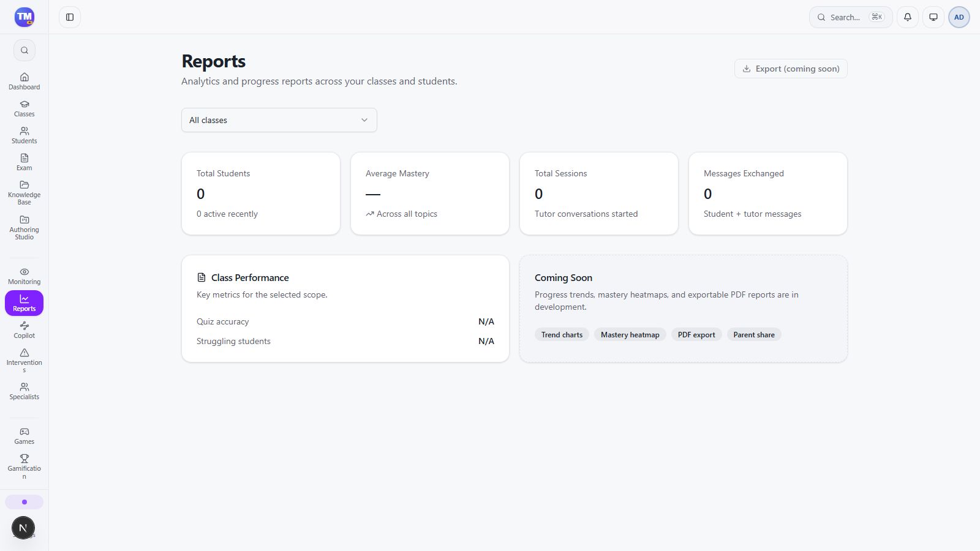Click the Quiz accuracy row label
This screenshot has height=551, width=980.
223,321
